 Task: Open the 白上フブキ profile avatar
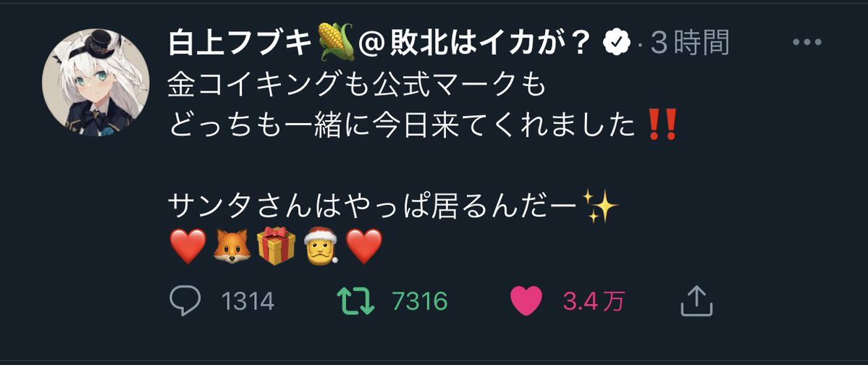96,83
